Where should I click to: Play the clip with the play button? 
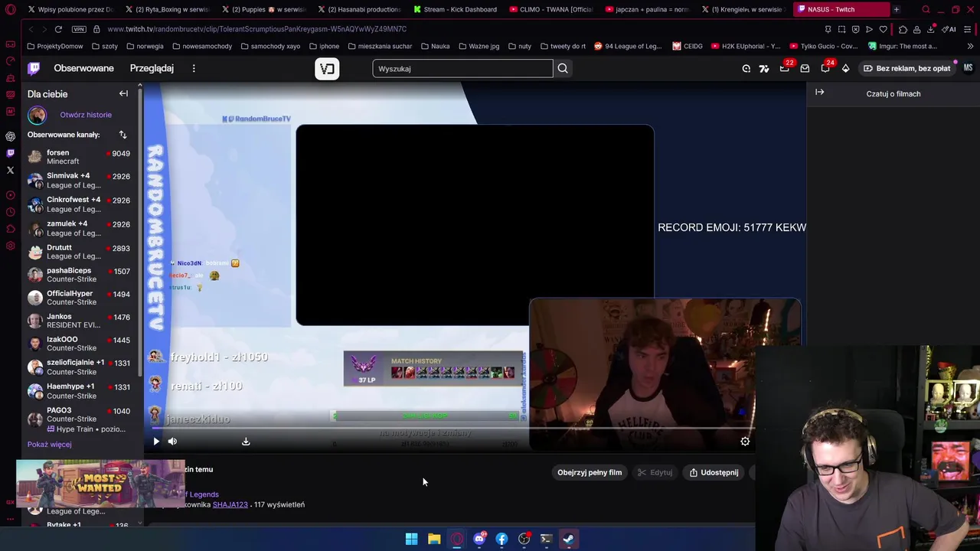156,442
